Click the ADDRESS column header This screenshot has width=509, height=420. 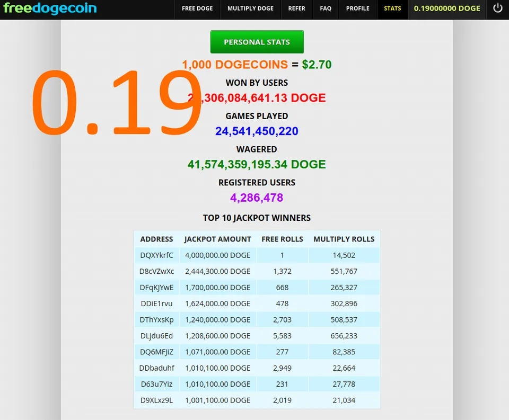(x=156, y=239)
